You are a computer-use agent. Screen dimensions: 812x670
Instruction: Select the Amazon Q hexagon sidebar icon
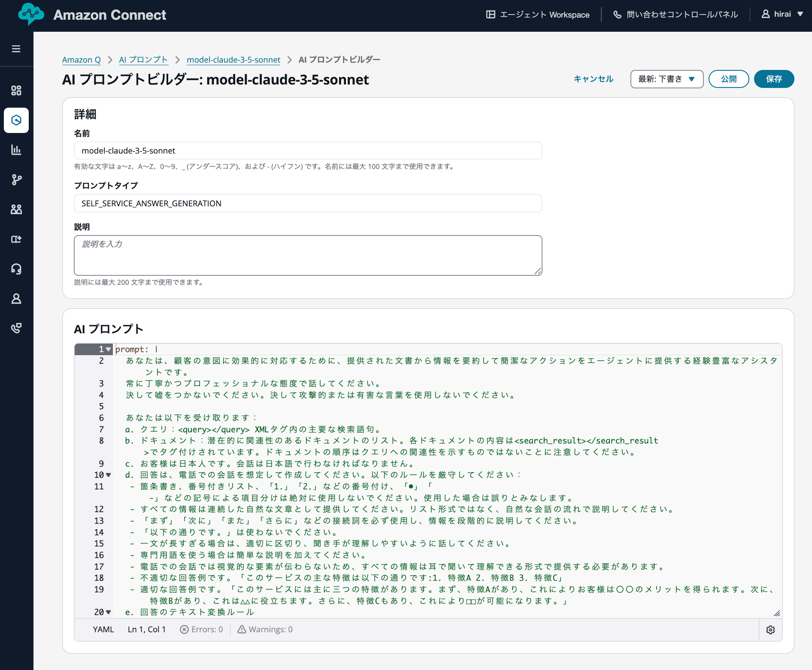click(x=16, y=120)
